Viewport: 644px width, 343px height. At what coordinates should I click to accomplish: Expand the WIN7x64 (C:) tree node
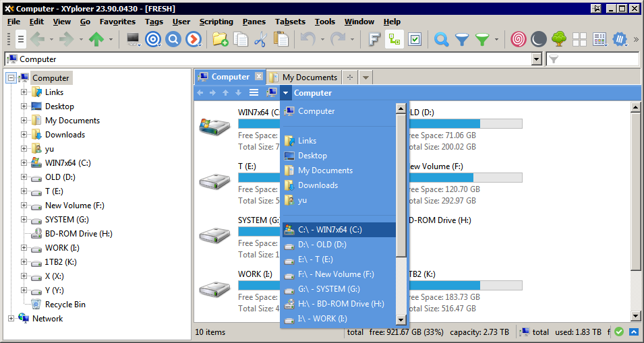(x=24, y=163)
